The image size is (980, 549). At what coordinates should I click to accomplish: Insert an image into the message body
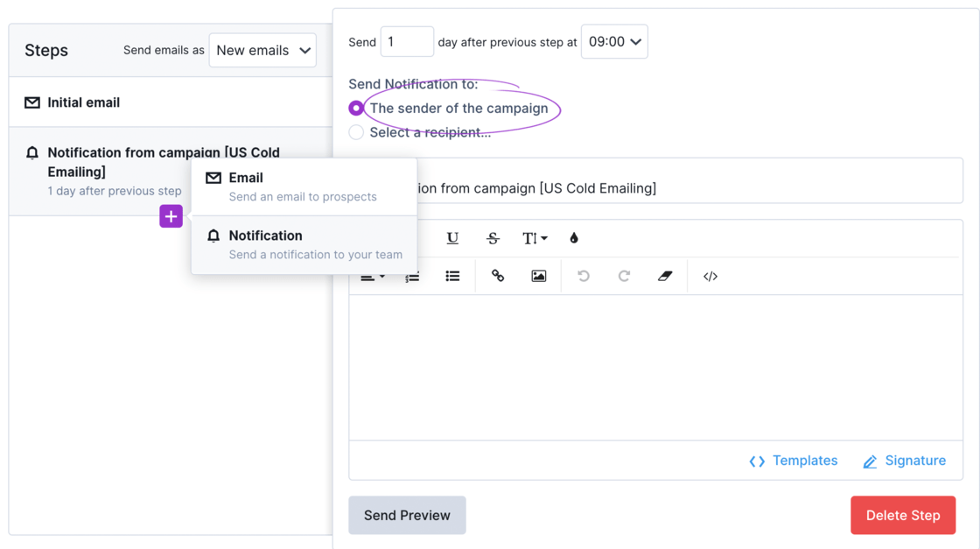pos(538,276)
